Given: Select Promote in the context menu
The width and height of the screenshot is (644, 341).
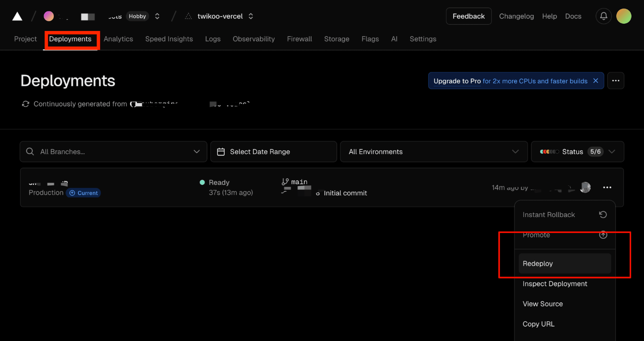Looking at the screenshot, I should tap(565, 235).
